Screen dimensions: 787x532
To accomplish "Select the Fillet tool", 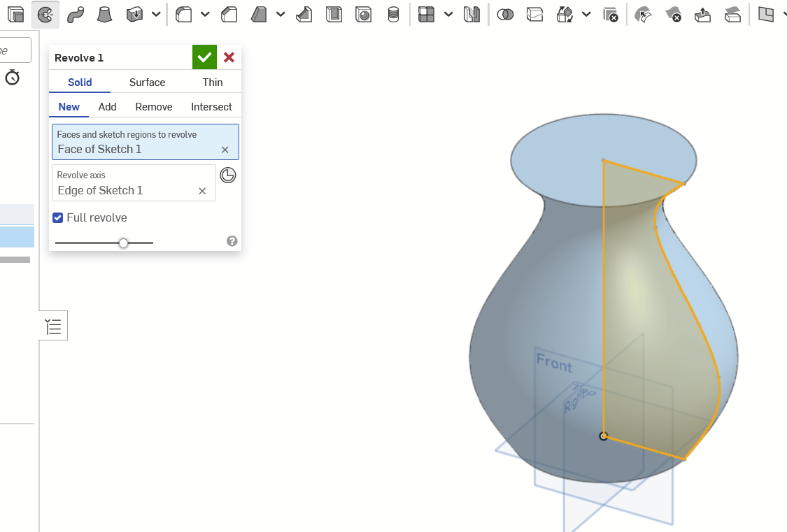I will [184, 15].
